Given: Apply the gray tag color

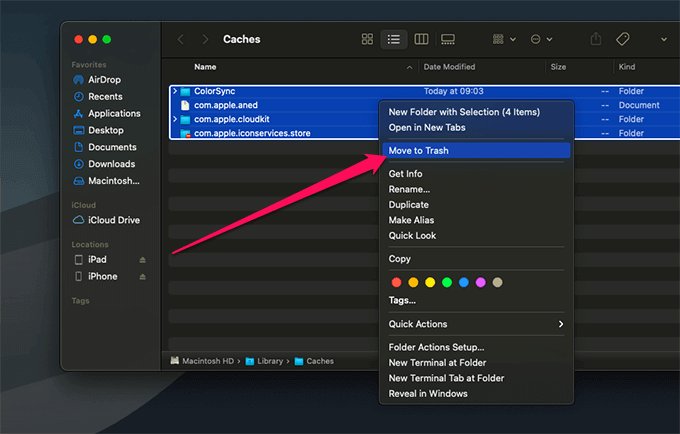Looking at the screenshot, I should 497,283.
